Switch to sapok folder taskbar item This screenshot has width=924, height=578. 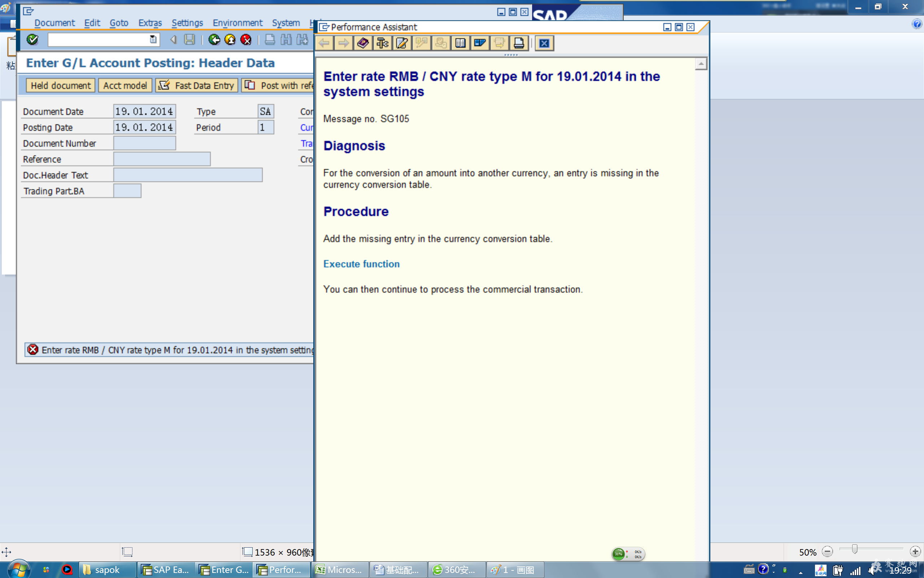108,570
